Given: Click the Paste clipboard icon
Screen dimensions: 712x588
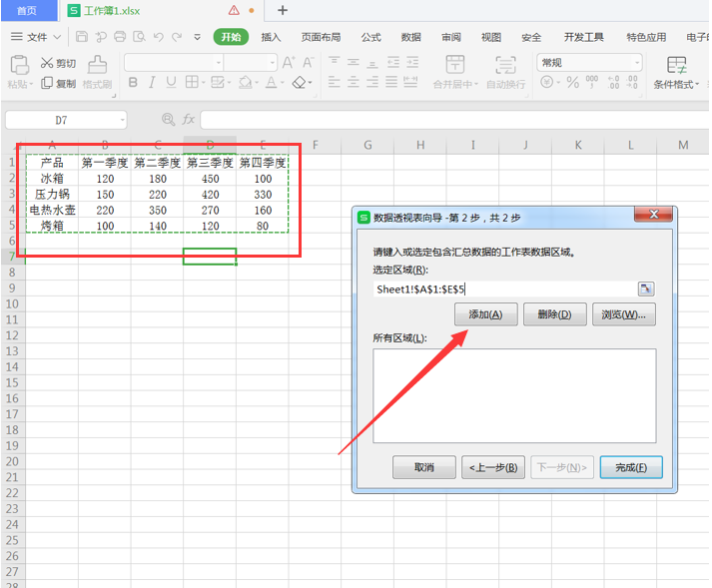Looking at the screenshot, I should point(20,65).
